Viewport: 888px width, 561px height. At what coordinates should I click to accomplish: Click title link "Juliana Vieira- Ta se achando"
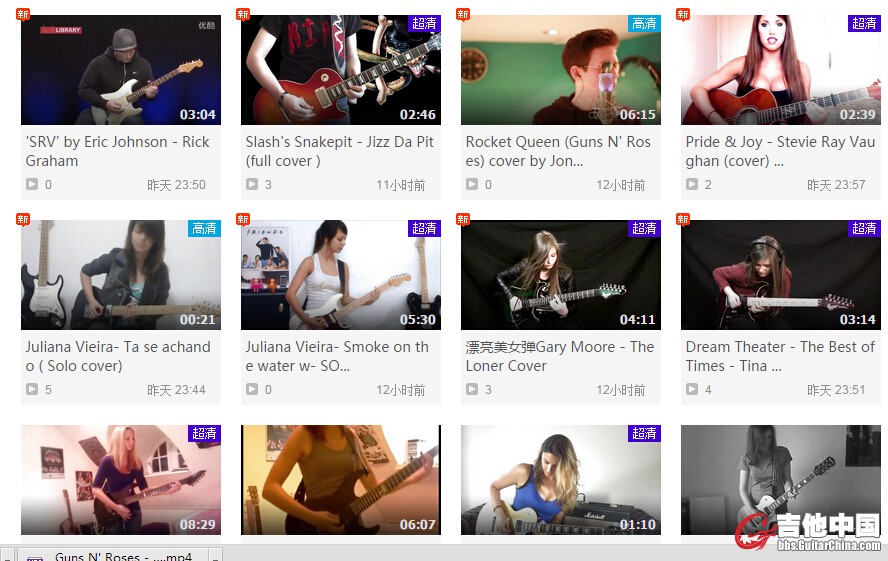(x=118, y=356)
